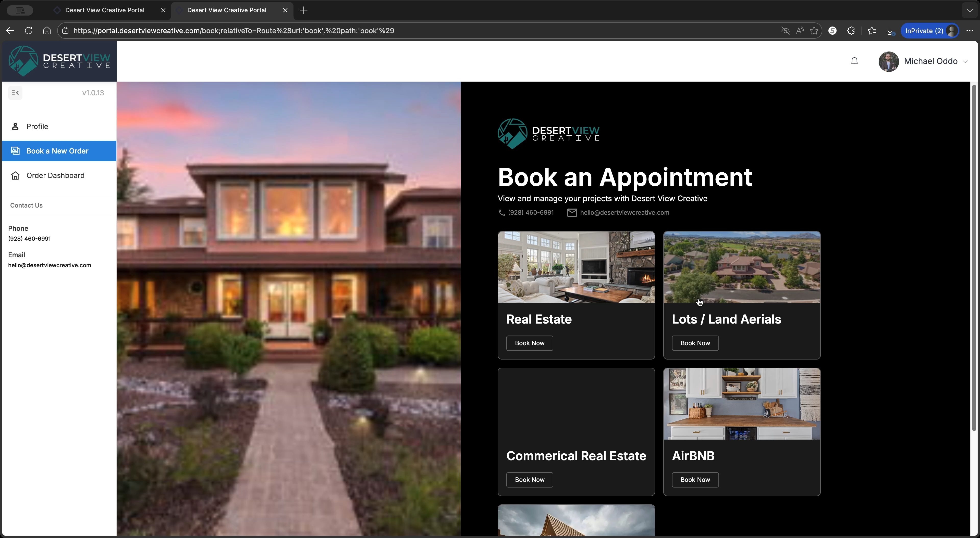This screenshot has height=538, width=980.
Task: Open browser extensions puzzle icon
Action: coord(851,31)
